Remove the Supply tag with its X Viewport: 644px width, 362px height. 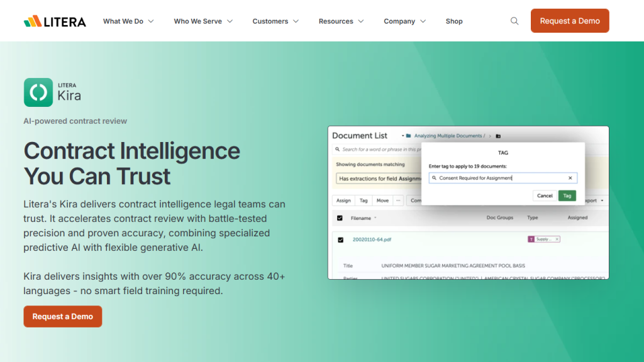pyautogui.click(x=557, y=239)
